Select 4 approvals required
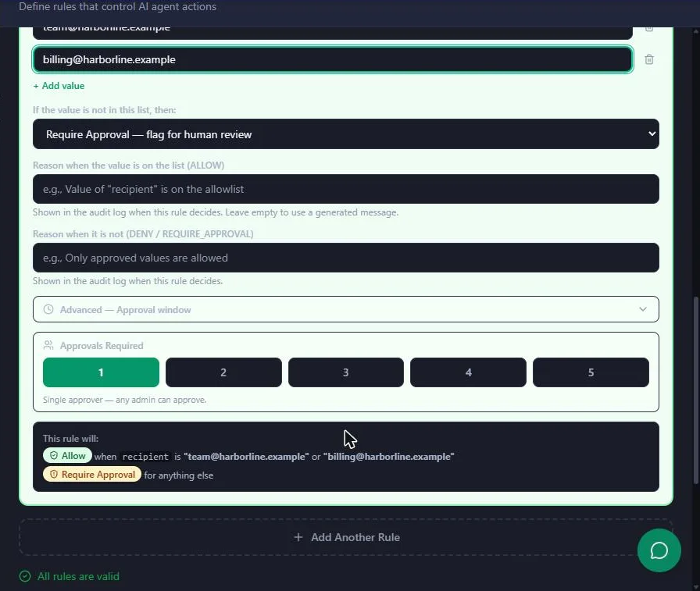 (468, 372)
